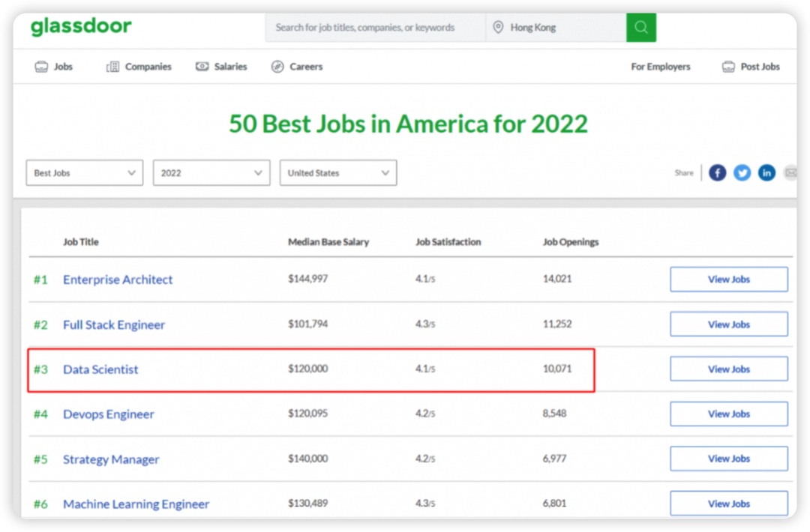This screenshot has width=810, height=532.
Task: Click the green search magnifier button
Action: 640,28
